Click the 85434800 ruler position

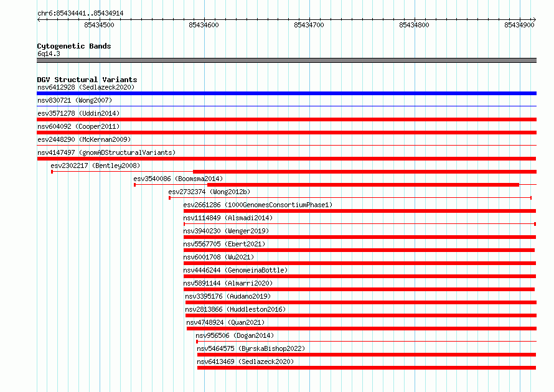[x=414, y=25]
